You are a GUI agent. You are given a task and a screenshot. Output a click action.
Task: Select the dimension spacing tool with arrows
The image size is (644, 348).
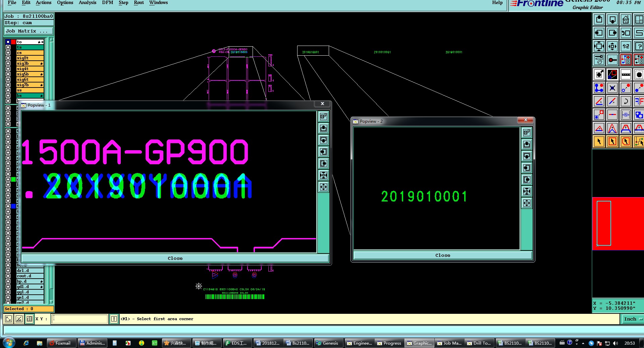(x=626, y=115)
